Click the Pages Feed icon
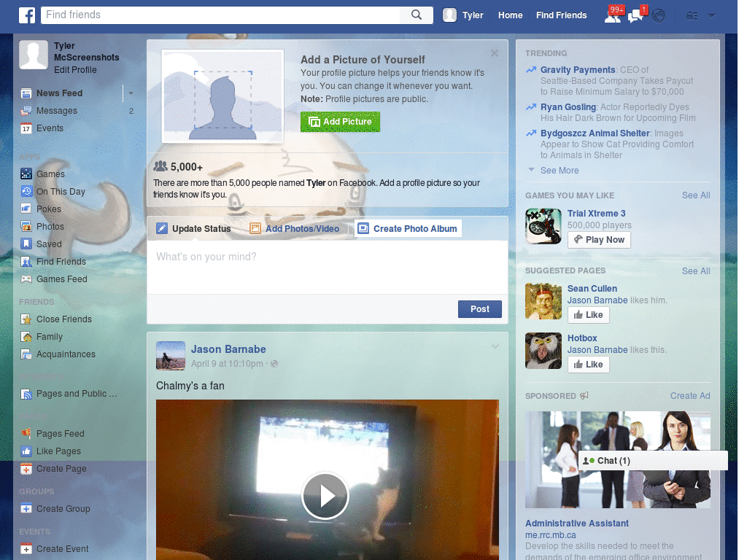This screenshot has height=560, width=747. (26, 434)
